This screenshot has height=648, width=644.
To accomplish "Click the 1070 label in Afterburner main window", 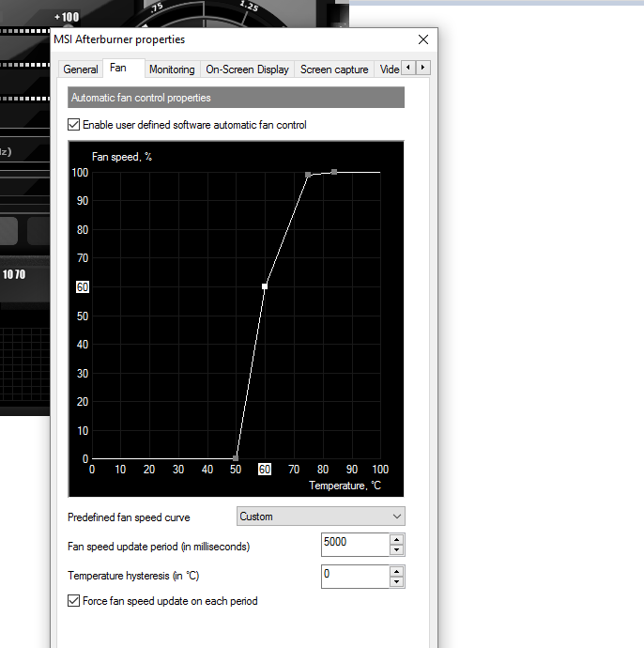I will 14,274.
